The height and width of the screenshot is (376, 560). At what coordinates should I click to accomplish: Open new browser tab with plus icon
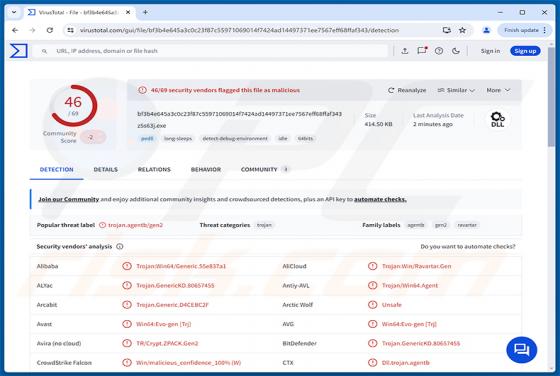(x=145, y=12)
